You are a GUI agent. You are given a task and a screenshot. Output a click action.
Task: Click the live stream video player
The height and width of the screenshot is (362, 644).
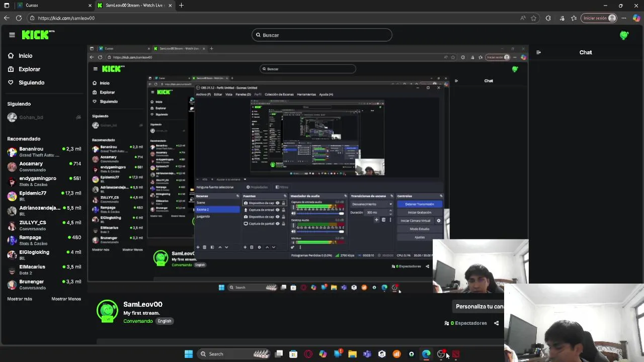coord(308,169)
